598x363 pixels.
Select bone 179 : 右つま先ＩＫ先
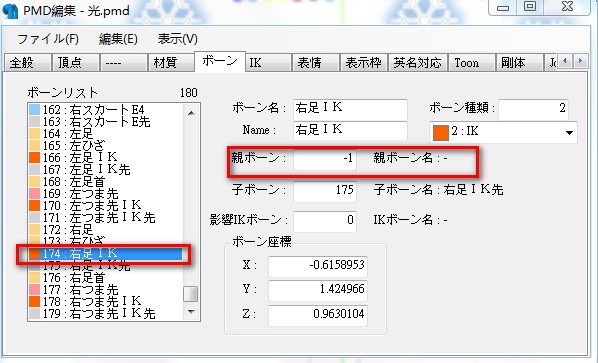[105, 313]
